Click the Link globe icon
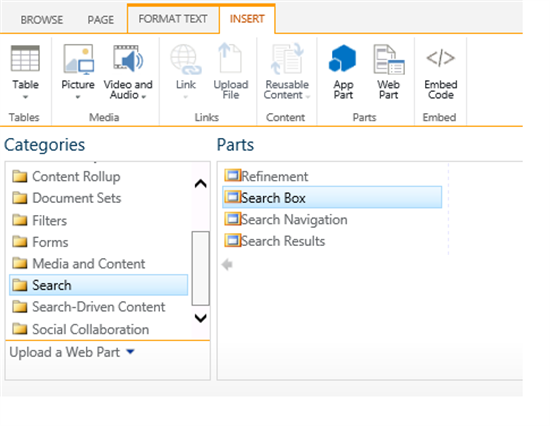This screenshot has width=550, height=426. pos(186,59)
